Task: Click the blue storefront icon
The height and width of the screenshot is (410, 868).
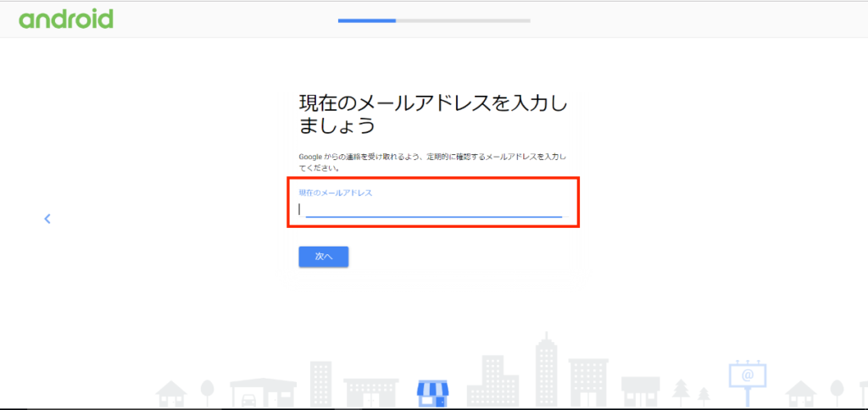Action: click(x=432, y=392)
